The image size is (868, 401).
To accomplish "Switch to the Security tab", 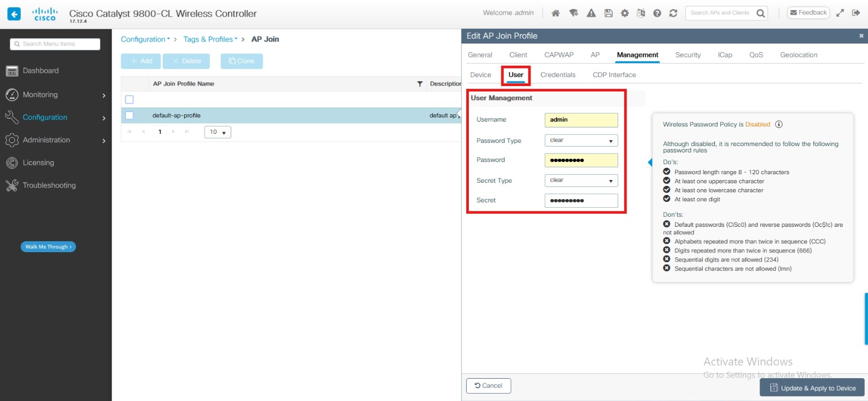I will click(x=688, y=55).
